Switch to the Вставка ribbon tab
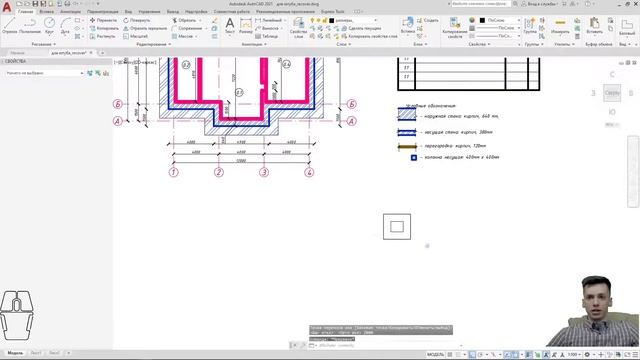Image resolution: width=640 pixels, height=360 pixels. [x=47, y=11]
